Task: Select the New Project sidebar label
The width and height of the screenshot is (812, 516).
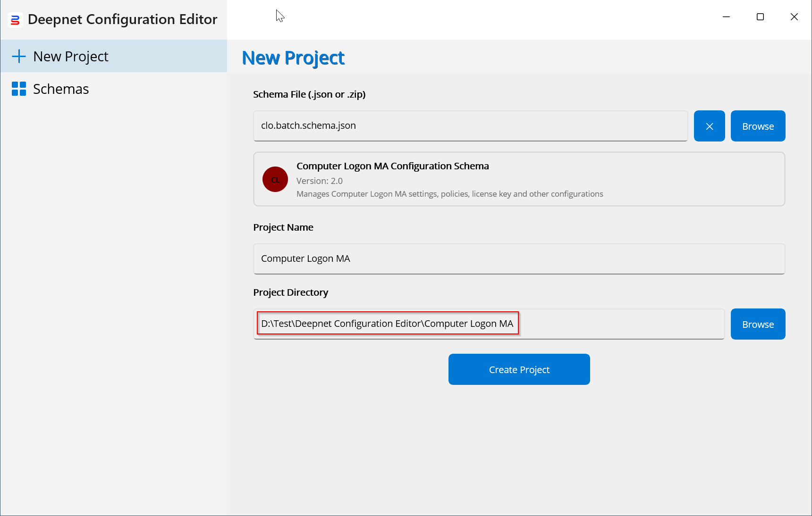Action: pos(71,57)
